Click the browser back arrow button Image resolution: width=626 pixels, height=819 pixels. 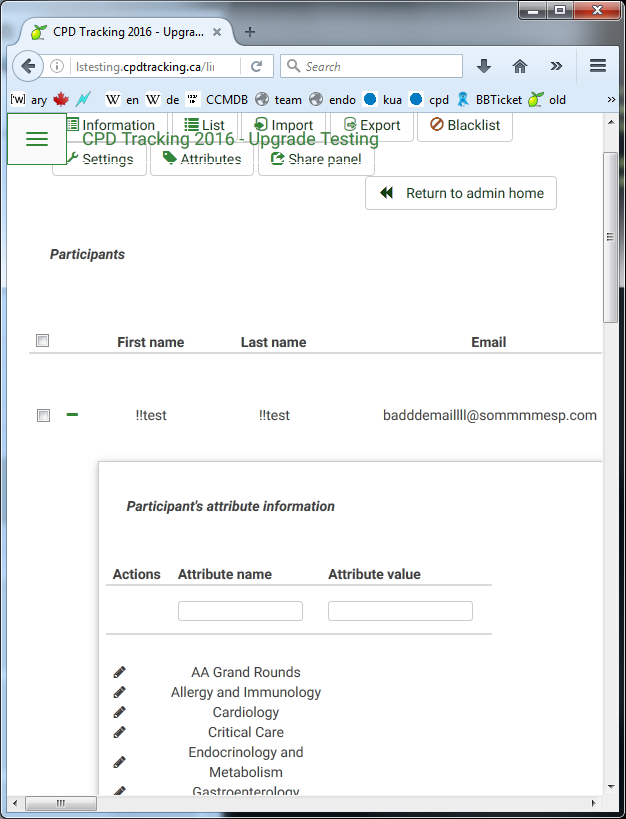click(x=29, y=67)
